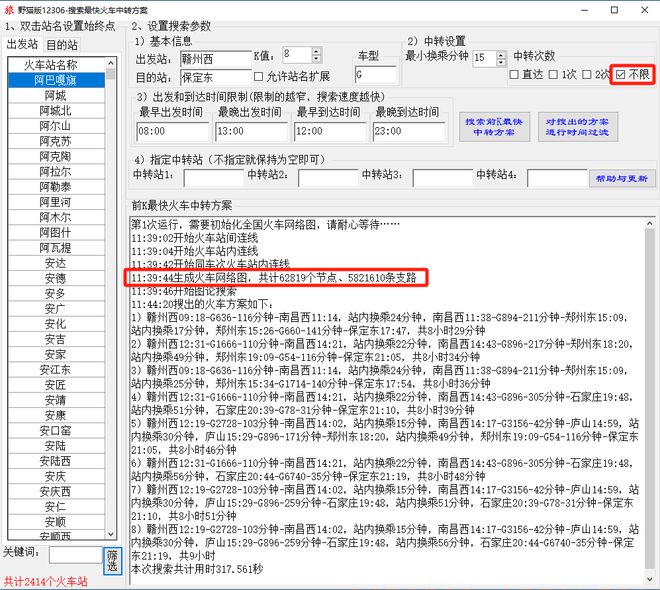660x590 pixels.
Task: Click the 最小换乘分钟 number field
Action: click(x=484, y=58)
